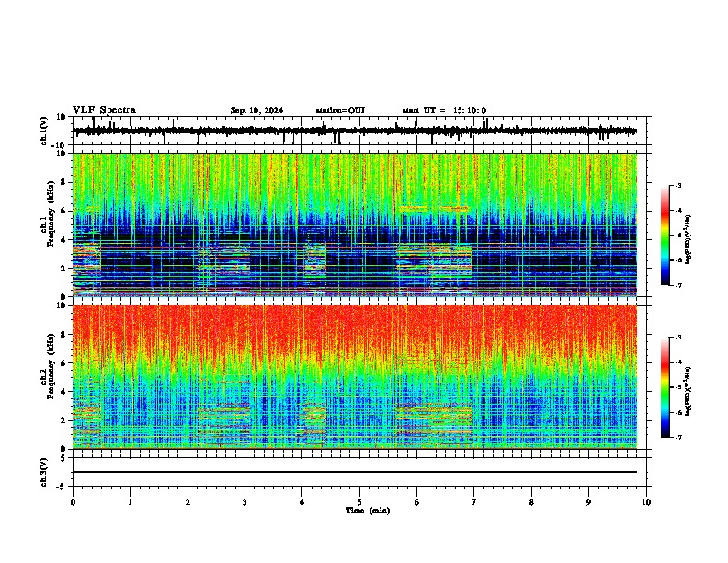The width and height of the screenshot is (728, 563).
Task: Click time axis tick label '7'
Action: coord(474,502)
